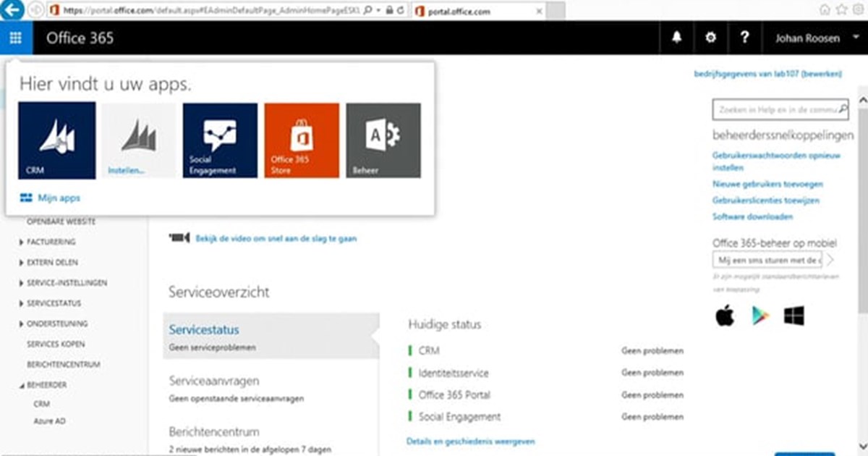Click arrow next to sms field
Image resolution: width=868 pixels, height=456 pixels.
pos(831,260)
